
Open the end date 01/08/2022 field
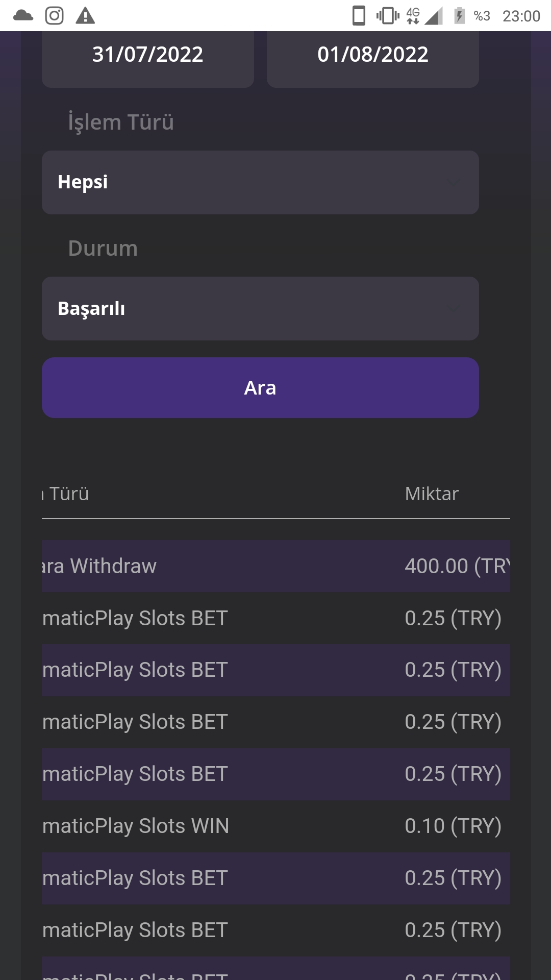pos(373,55)
